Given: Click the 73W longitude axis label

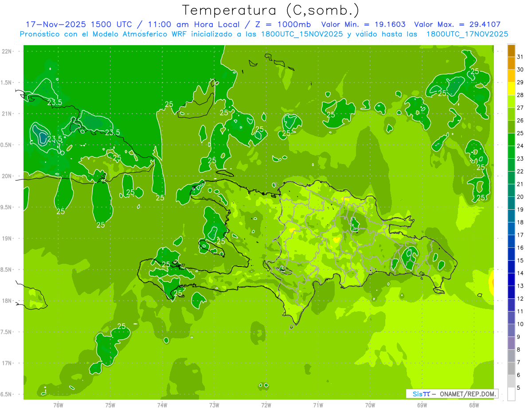Looking at the screenshot, I should (x=214, y=404).
